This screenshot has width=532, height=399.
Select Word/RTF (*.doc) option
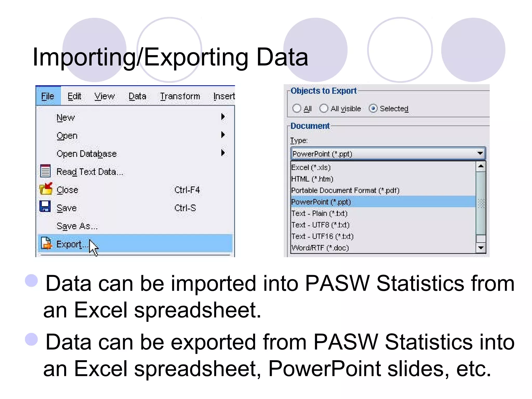383,247
